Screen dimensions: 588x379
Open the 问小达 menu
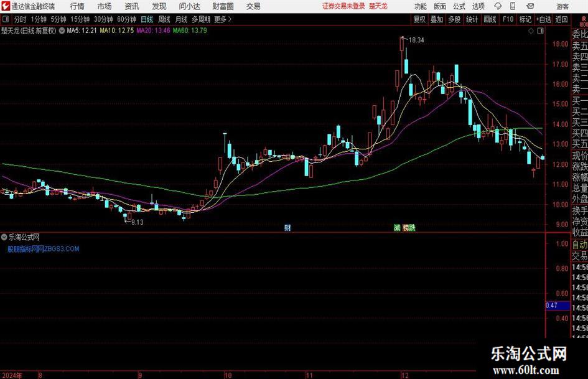tap(189, 6)
